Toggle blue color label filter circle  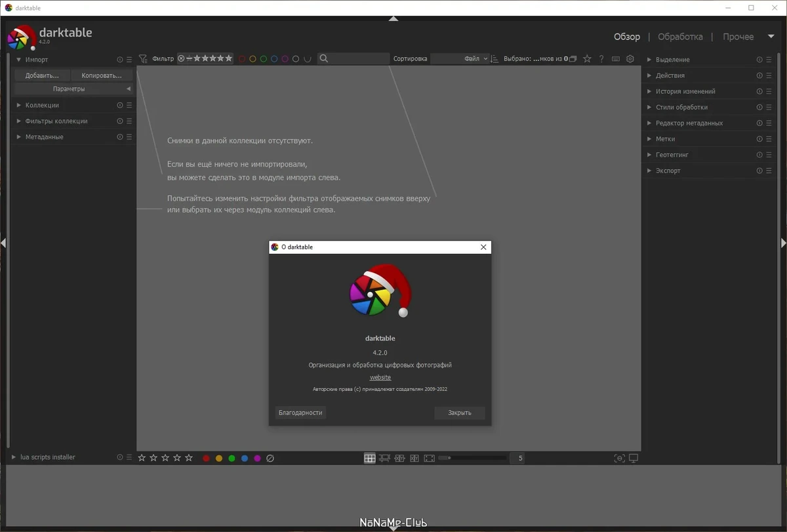click(x=274, y=59)
